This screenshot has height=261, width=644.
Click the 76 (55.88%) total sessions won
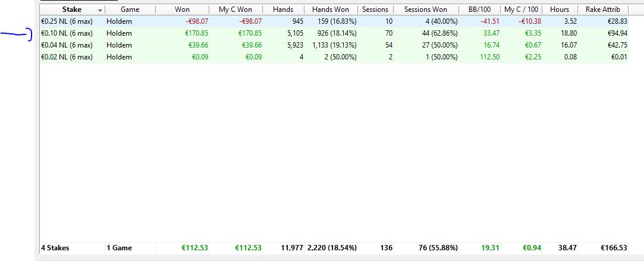[x=439, y=248]
